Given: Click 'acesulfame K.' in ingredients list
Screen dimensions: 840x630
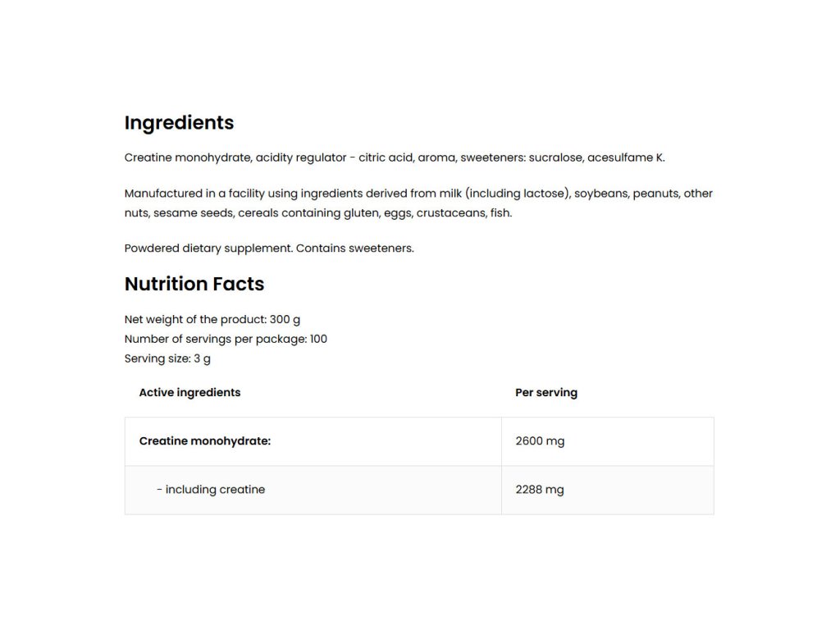Looking at the screenshot, I should point(626,157).
